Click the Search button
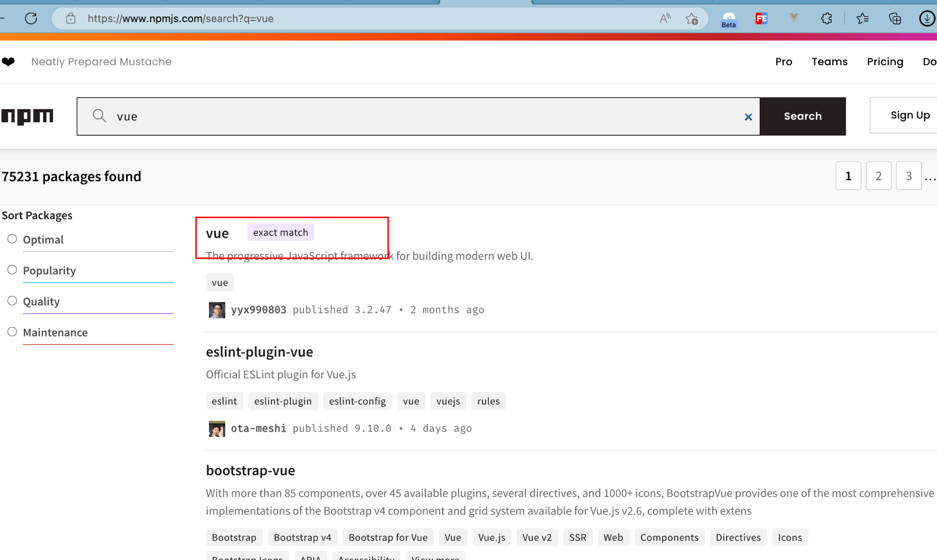The width and height of the screenshot is (937, 560). pos(803,117)
